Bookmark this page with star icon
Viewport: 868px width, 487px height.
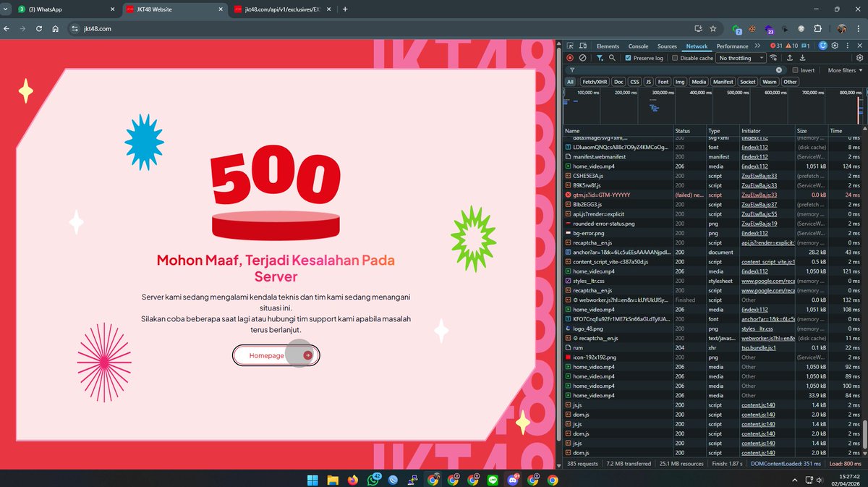(x=713, y=29)
